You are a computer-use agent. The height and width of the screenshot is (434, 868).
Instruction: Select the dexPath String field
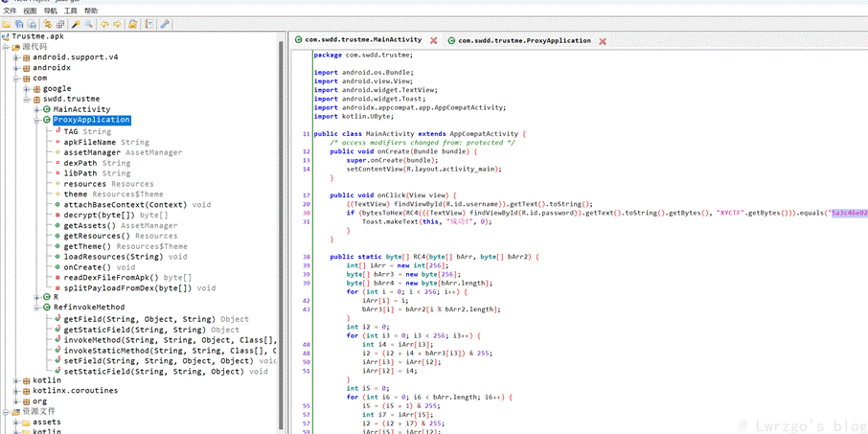click(97, 163)
